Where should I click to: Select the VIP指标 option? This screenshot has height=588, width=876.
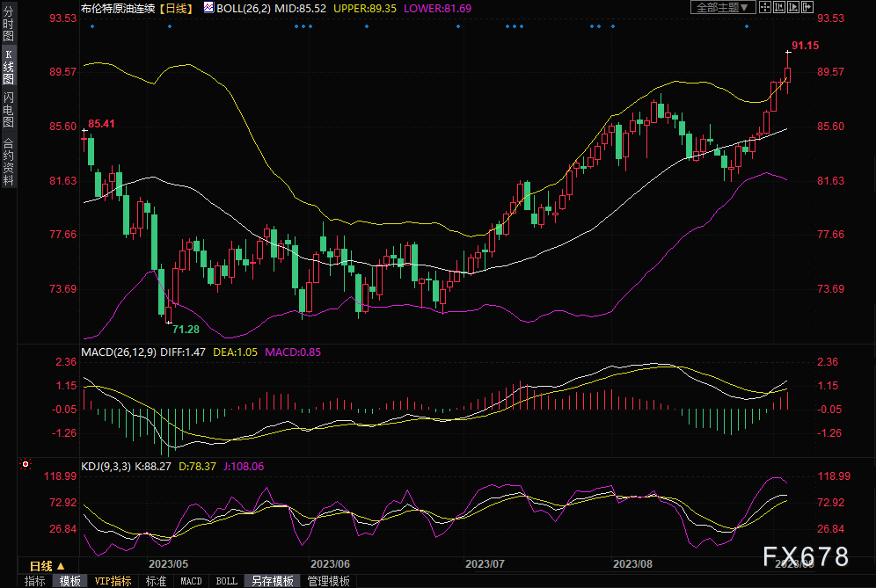113,581
